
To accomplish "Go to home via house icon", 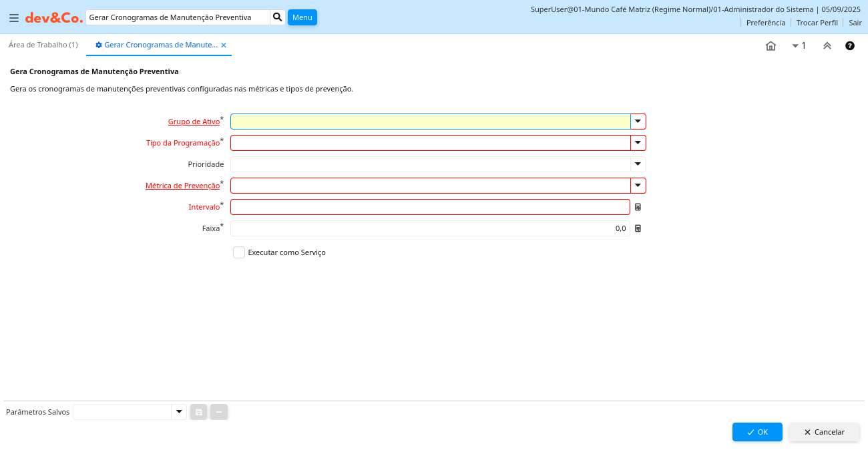I will 771,46.
